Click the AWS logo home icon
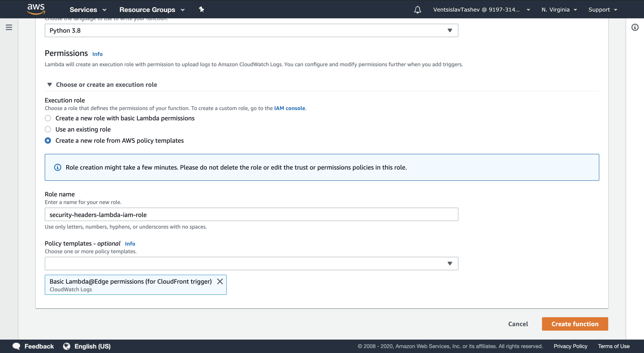Viewport: 644px width, 353px height. point(36,9)
